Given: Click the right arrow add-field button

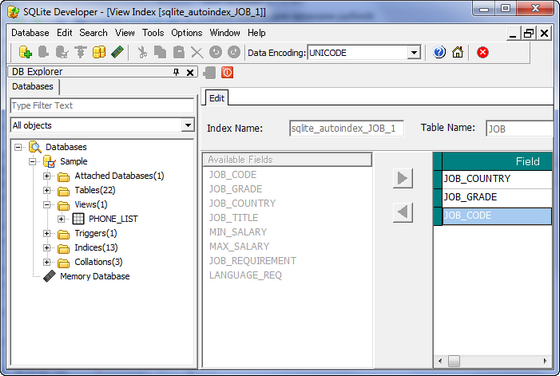Looking at the screenshot, I should (x=402, y=178).
